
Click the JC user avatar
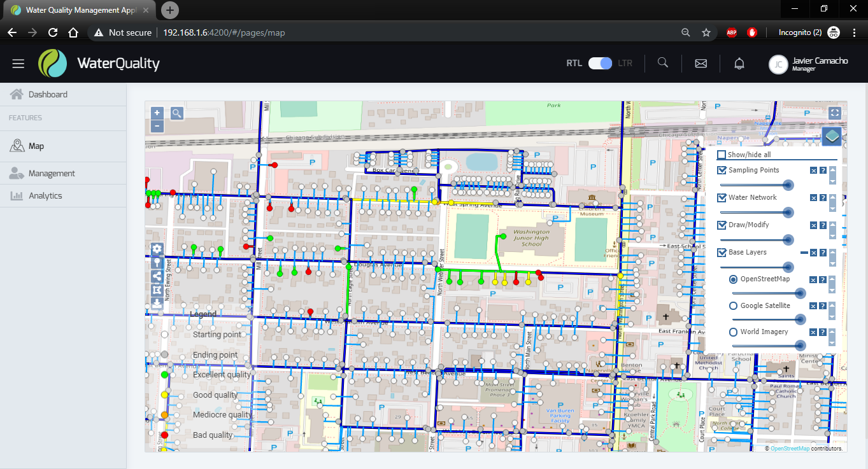(x=778, y=64)
